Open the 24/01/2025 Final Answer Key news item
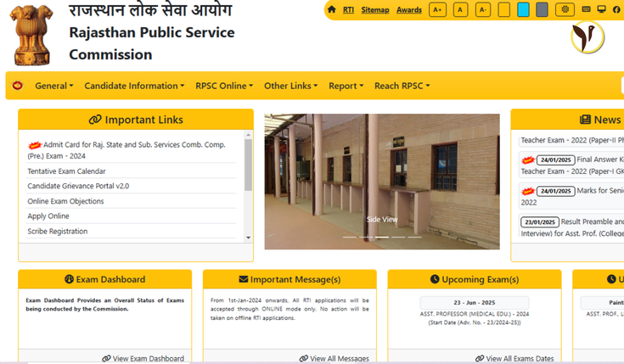This screenshot has height=364, width=624. 572,165
